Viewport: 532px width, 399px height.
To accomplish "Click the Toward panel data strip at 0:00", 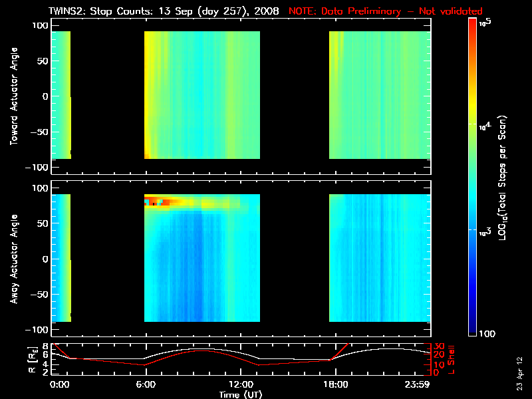I will coord(61,95).
